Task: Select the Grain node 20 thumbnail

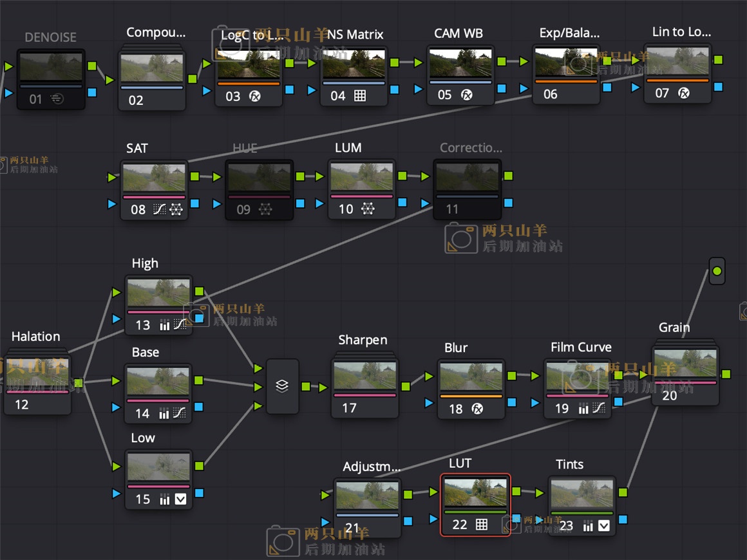Action: tap(685, 364)
